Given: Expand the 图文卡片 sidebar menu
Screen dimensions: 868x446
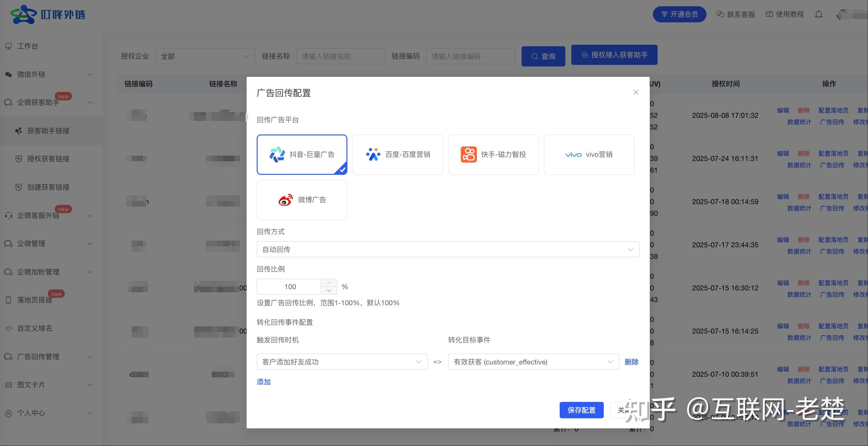Looking at the screenshot, I should (51, 385).
